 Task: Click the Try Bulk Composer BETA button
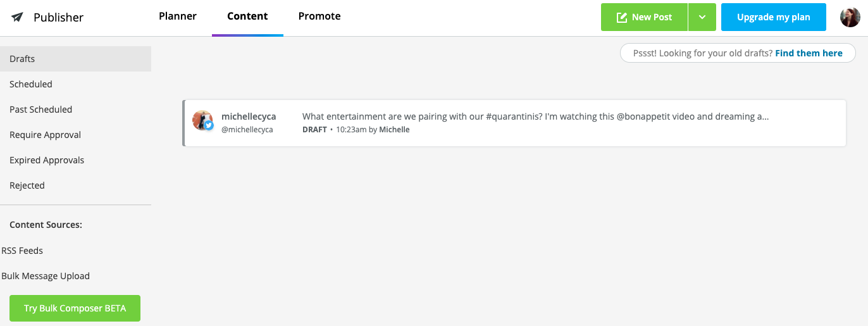[x=75, y=308]
